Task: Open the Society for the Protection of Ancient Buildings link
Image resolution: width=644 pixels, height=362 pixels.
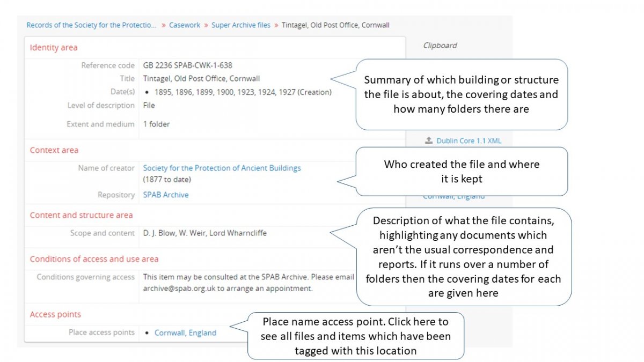Action: (222, 168)
